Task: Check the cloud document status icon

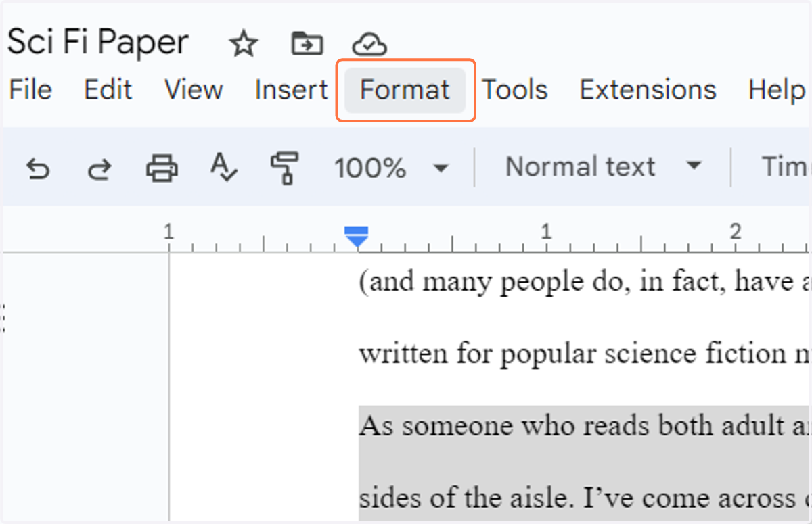Action: point(369,45)
